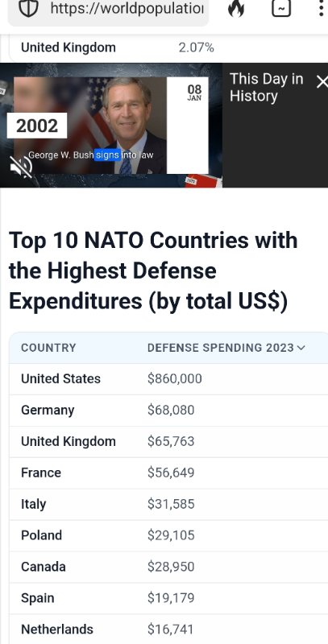Click the $65,763 United Kingdom spending value
Screen dimensions: 328x644
point(171,441)
